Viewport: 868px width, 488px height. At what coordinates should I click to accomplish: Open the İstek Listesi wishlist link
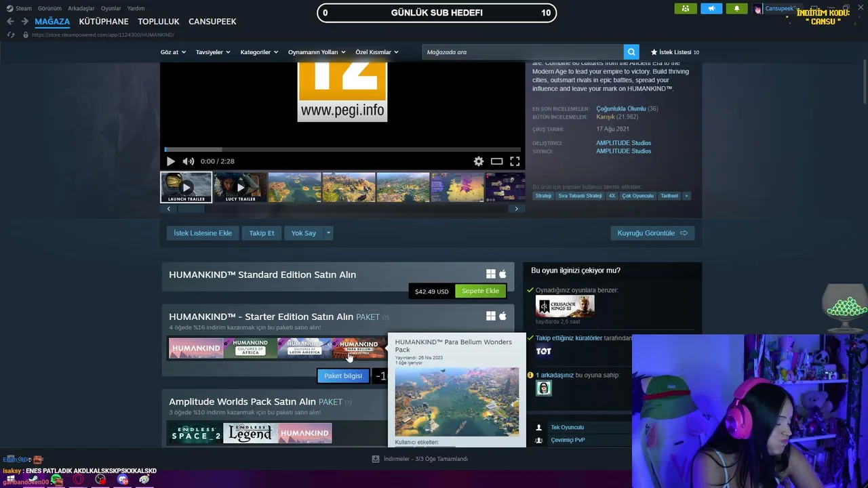click(675, 52)
